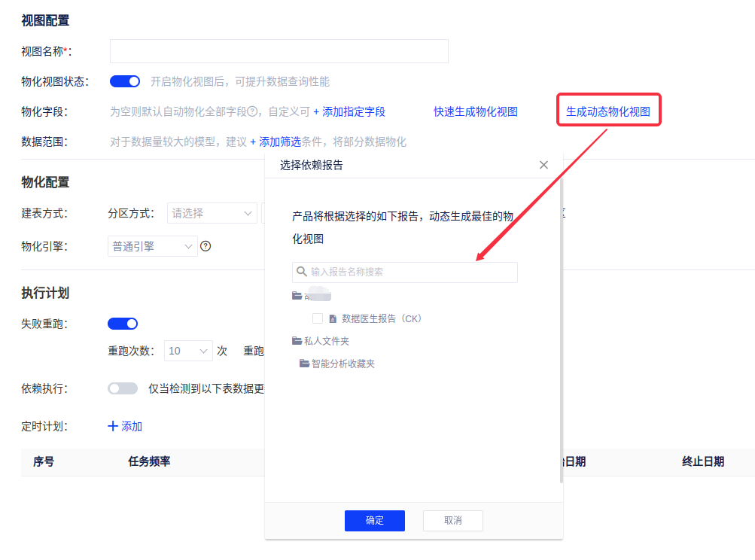Open the 物化引擎 普通引擎 dropdown
Image resolution: width=755 pixels, height=560 pixels.
coord(153,246)
